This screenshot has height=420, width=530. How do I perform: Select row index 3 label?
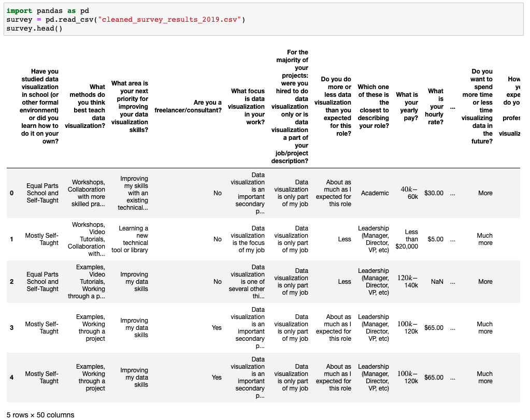coord(12,328)
